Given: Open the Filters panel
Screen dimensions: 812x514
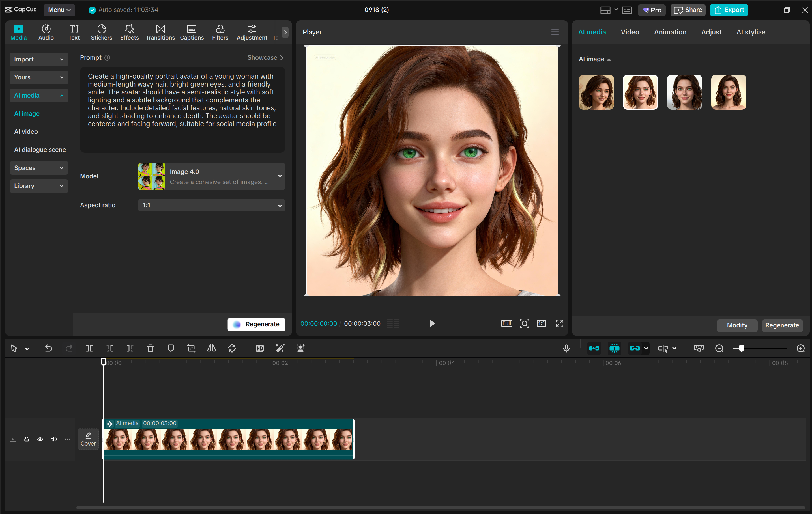Looking at the screenshot, I should point(220,32).
